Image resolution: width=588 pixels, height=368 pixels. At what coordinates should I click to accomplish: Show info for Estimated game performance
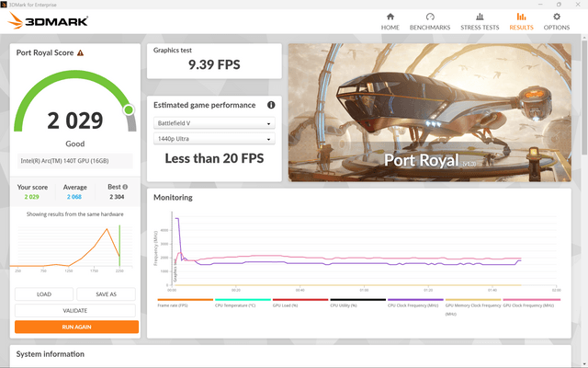(271, 105)
